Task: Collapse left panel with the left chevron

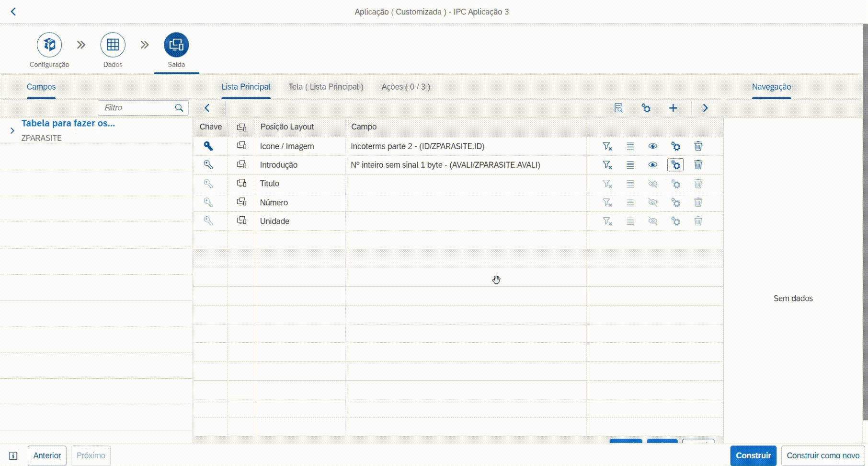Action: click(207, 108)
